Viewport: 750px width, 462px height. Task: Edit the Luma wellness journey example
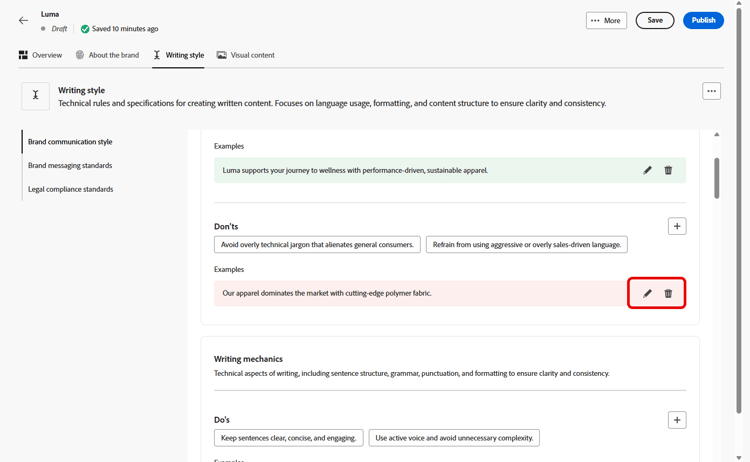[x=647, y=170]
